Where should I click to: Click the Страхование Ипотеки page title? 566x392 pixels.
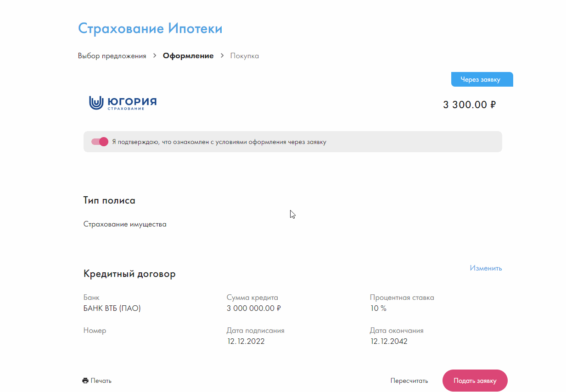point(150,28)
